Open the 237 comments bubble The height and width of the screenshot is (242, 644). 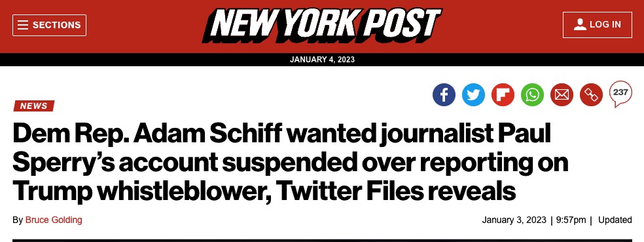[620, 94]
